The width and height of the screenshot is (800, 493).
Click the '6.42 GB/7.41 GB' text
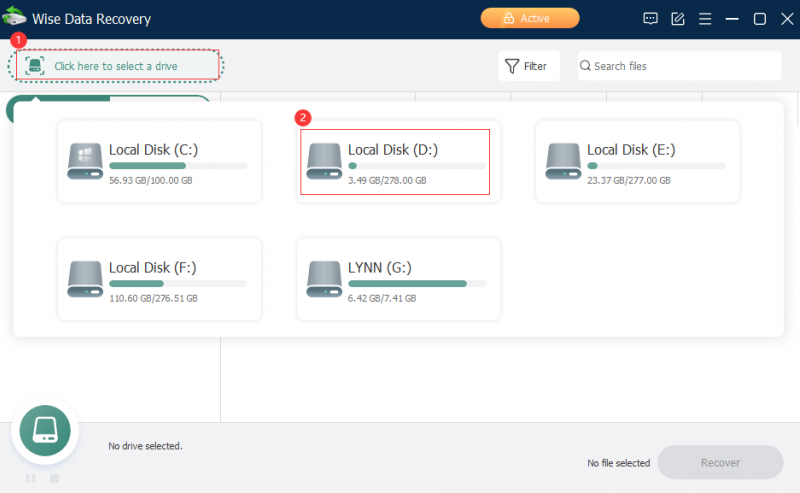[382, 298]
